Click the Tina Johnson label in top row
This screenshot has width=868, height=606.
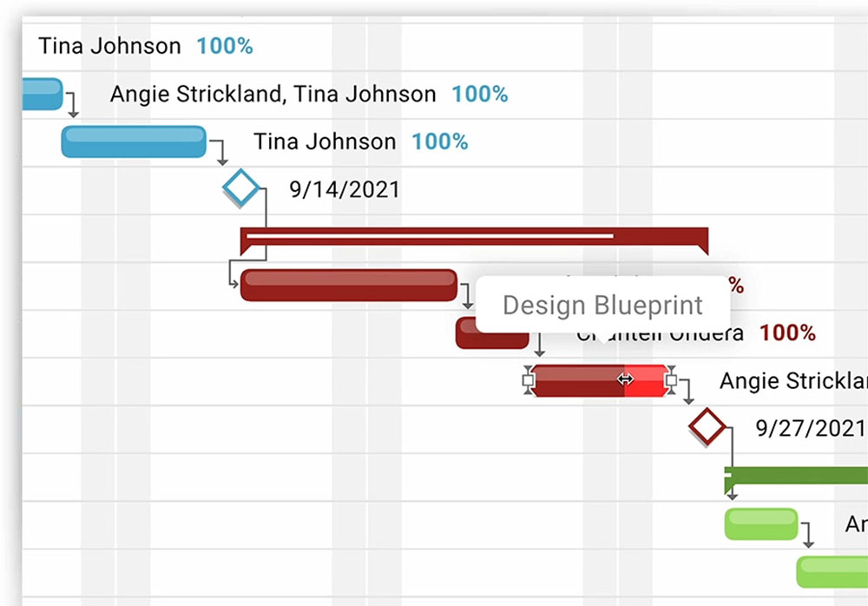(109, 46)
